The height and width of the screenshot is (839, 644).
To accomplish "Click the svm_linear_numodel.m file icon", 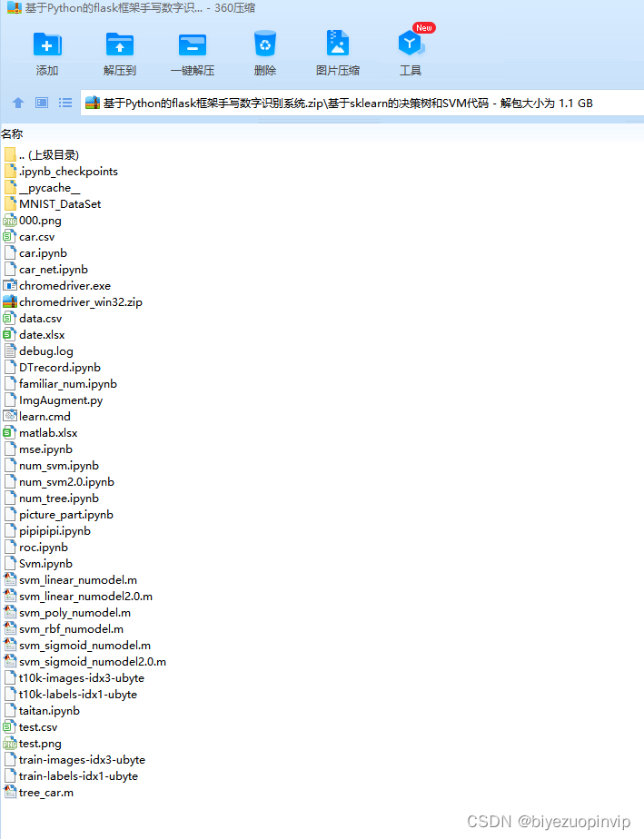I will pos(10,580).
